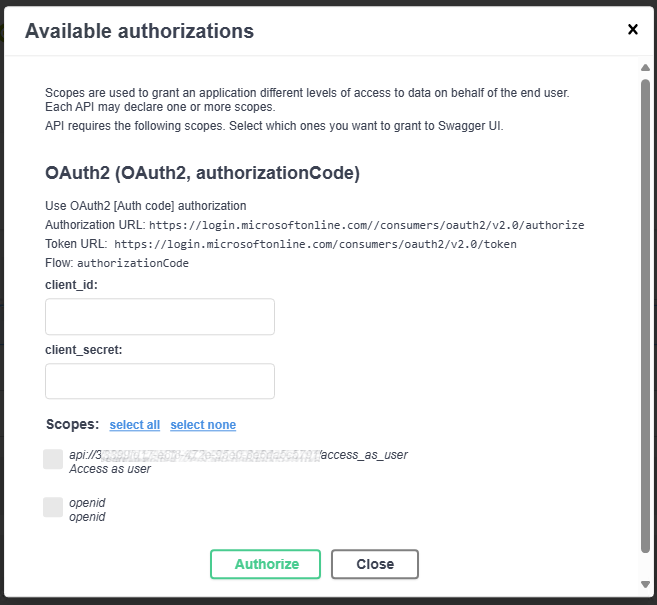Click the OAuth2 authorizationCode section heading
657x605 pixels.
point(202,173)
